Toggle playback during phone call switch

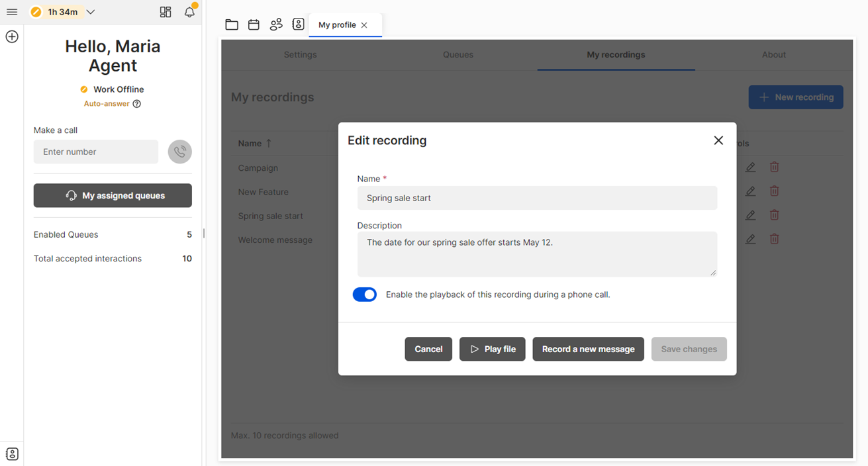click(365, 295)
